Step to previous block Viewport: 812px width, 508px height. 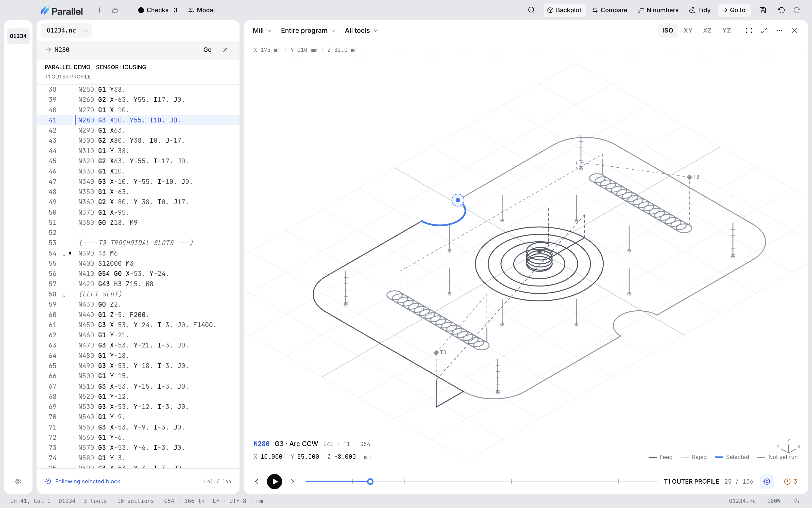click(257, 482)
